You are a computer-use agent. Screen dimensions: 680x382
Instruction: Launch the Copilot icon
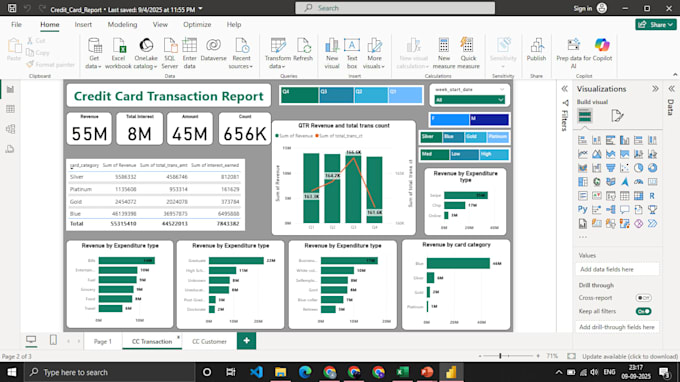tap(602, 45)
